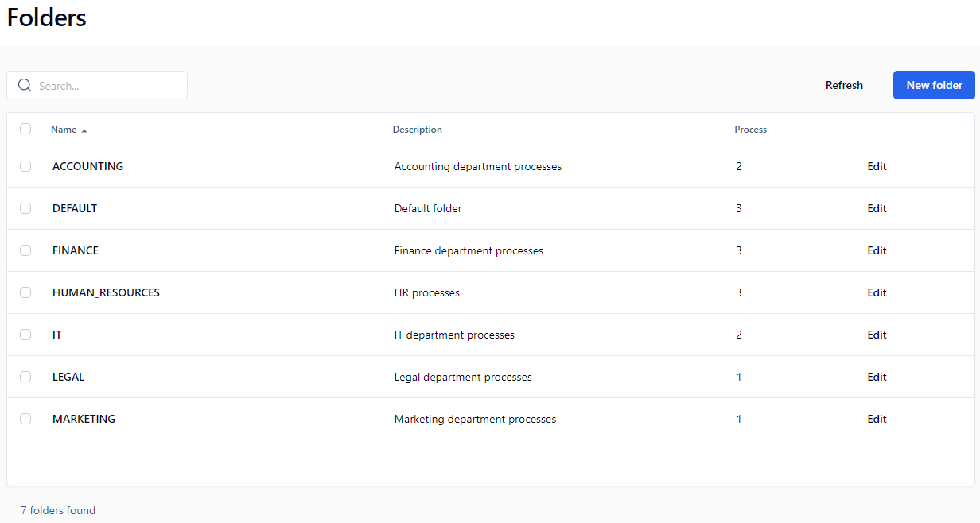Image resolution: width=980 pixels, height=523 pixels.
Task: Click the 7 folders found status text
Action: [x=58, y=509]
